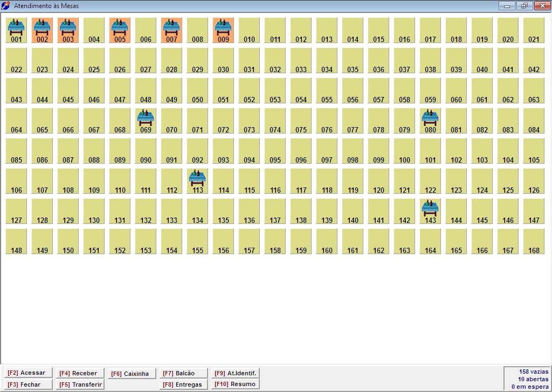Open occupied table 069
This screenshot has width=552, height=392.
[x=146, y=121]
